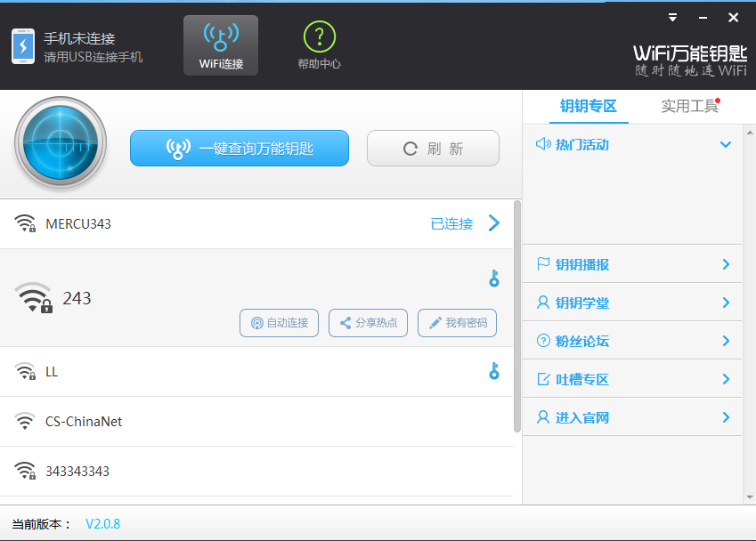Select the 343343343 network
This screenshot has width=756, height=541.
tap(256, 471)
